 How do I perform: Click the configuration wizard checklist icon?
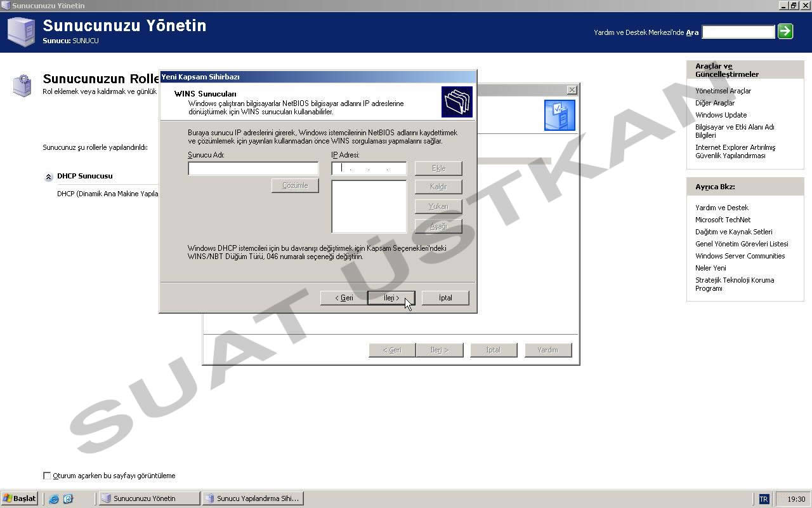point(560,115)
